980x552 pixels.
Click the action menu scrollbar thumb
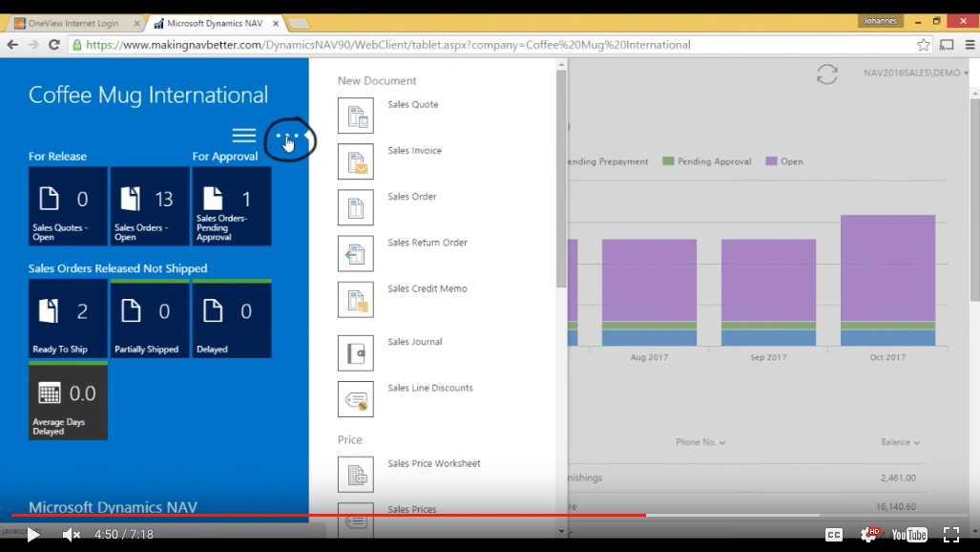[561, 179]
